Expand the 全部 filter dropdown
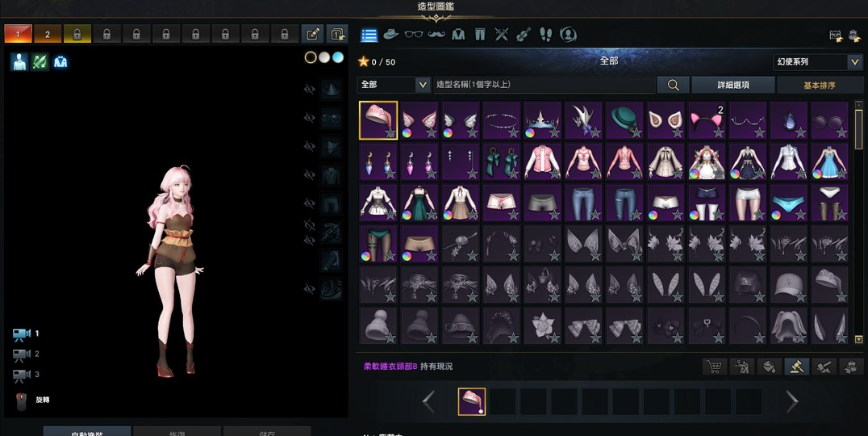The width and height of the screenshot is (868, 436). (x=394, y=85)
